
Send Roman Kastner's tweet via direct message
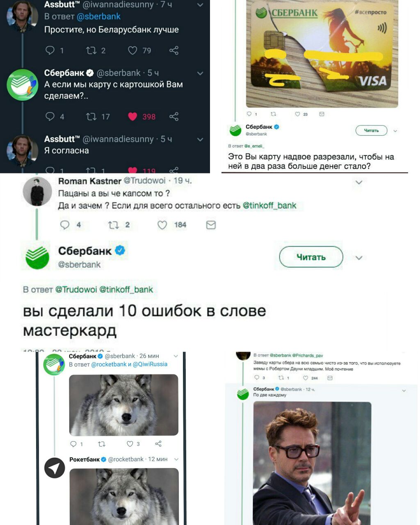coord(211,225)
